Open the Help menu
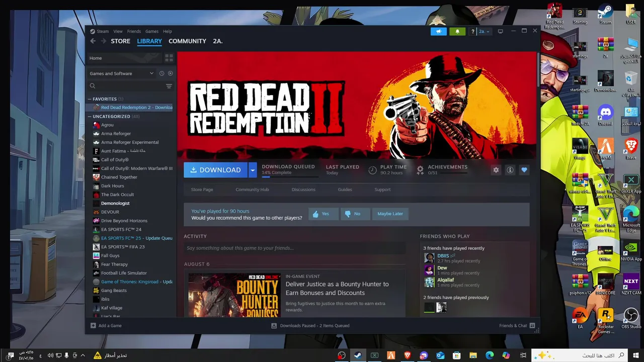This screenshot has width=644, height=362. 168,31
